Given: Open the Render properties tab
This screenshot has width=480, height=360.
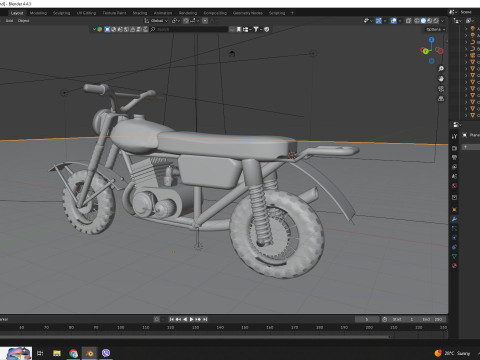Looking at the screenshot, I should (x=454, y=148).
